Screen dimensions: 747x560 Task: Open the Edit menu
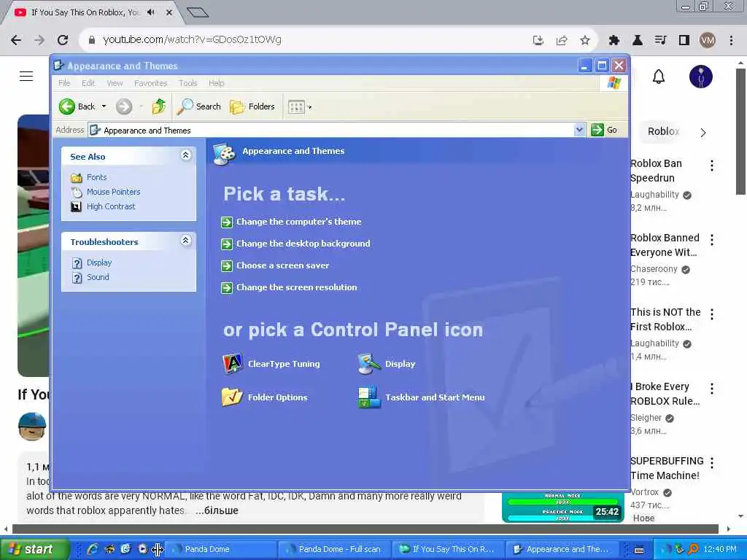[x=88, y=83]
